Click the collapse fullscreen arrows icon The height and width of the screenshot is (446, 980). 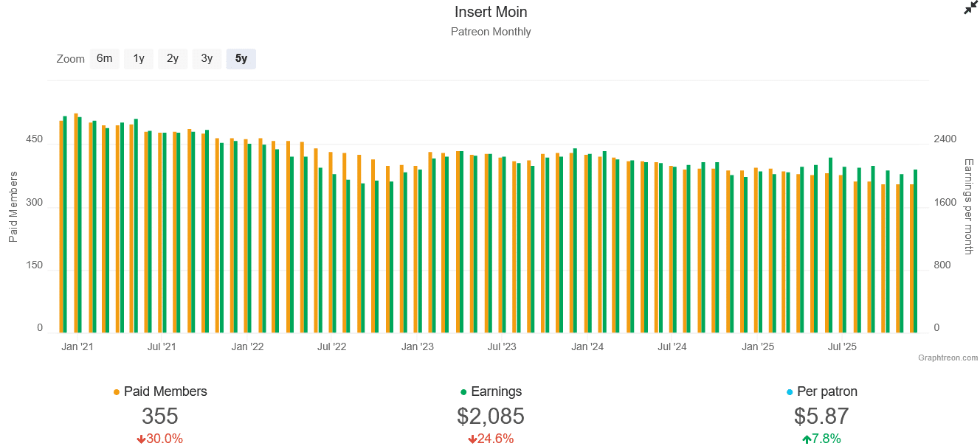click(x=970, y=9)
